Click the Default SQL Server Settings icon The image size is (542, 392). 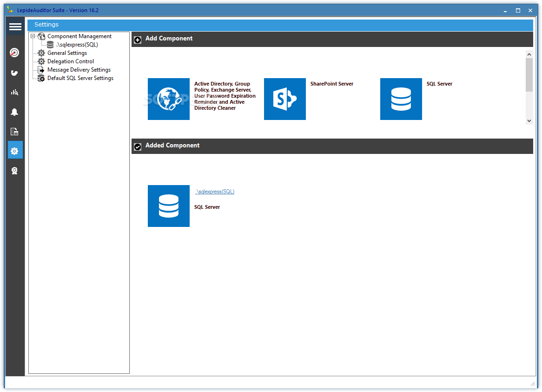[41, 78]
